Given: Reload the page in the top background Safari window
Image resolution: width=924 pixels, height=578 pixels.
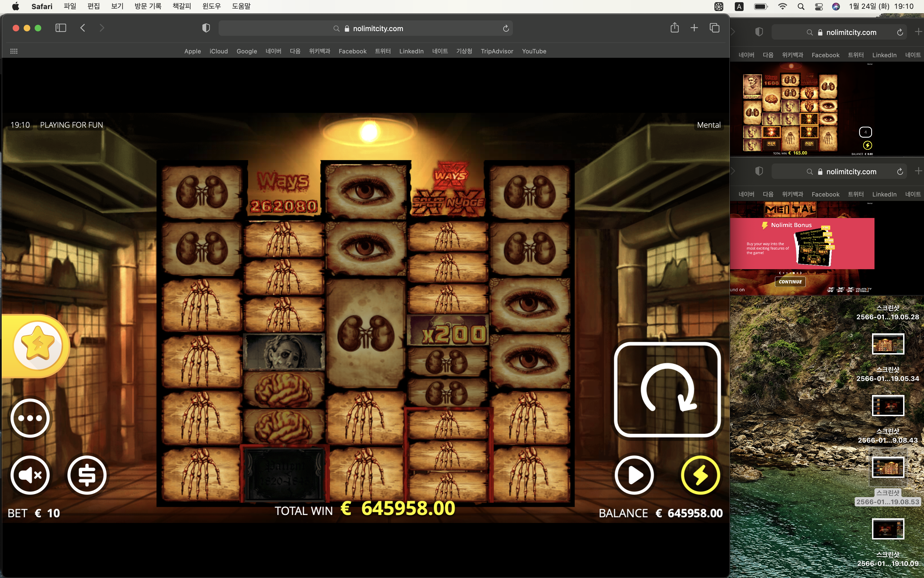Looking at the screenshot, I should pos(900,32).
